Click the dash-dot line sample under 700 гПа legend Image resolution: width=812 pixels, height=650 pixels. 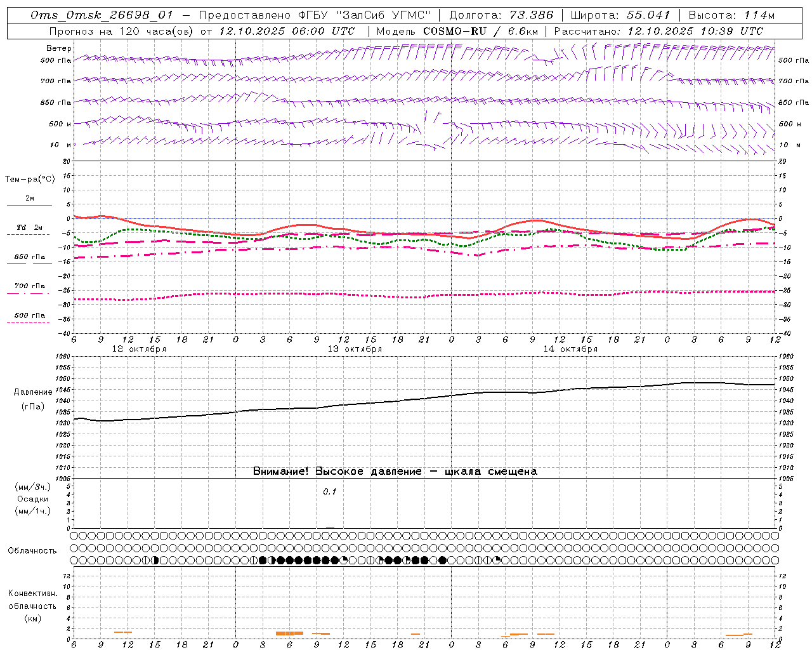pos(29,293)
